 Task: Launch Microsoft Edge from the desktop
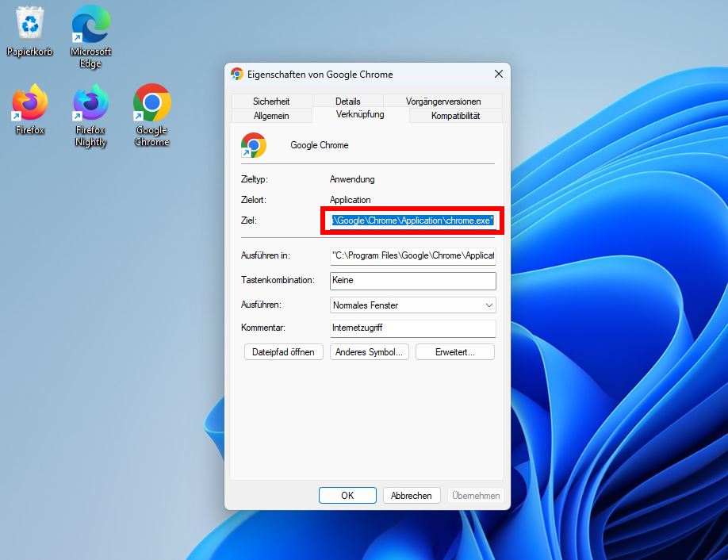[x=90, y=24]
